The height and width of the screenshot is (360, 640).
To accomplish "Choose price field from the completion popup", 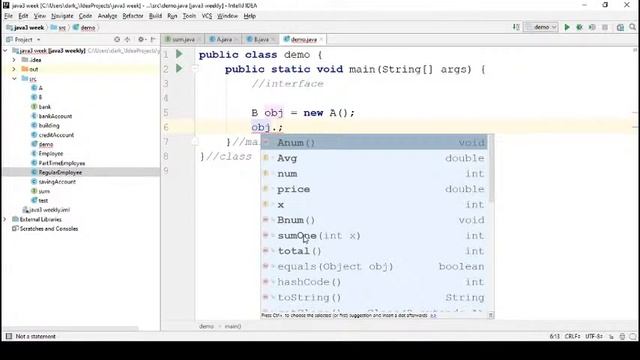I will (374, 189).
